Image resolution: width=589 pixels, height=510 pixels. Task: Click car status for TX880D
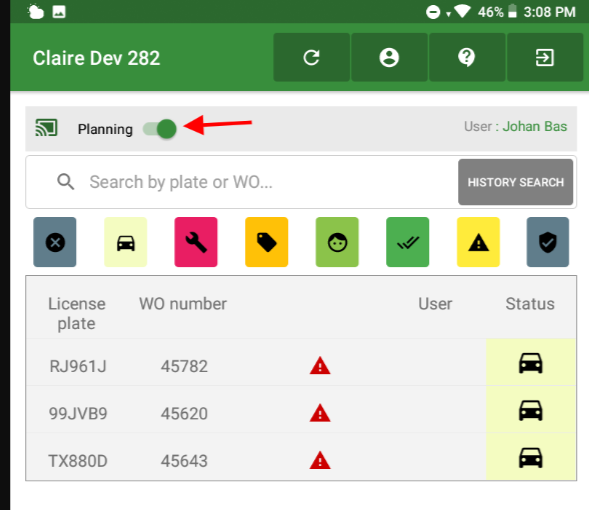[530, 458]
